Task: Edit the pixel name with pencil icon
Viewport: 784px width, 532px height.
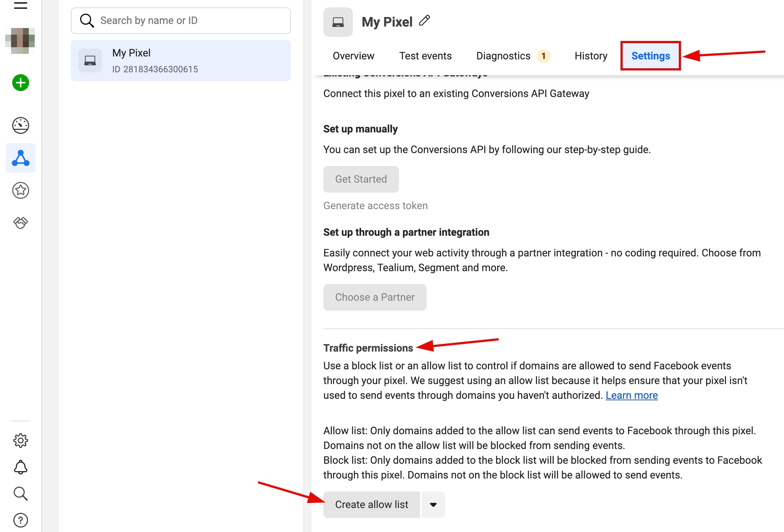Action: pos(424,21)
